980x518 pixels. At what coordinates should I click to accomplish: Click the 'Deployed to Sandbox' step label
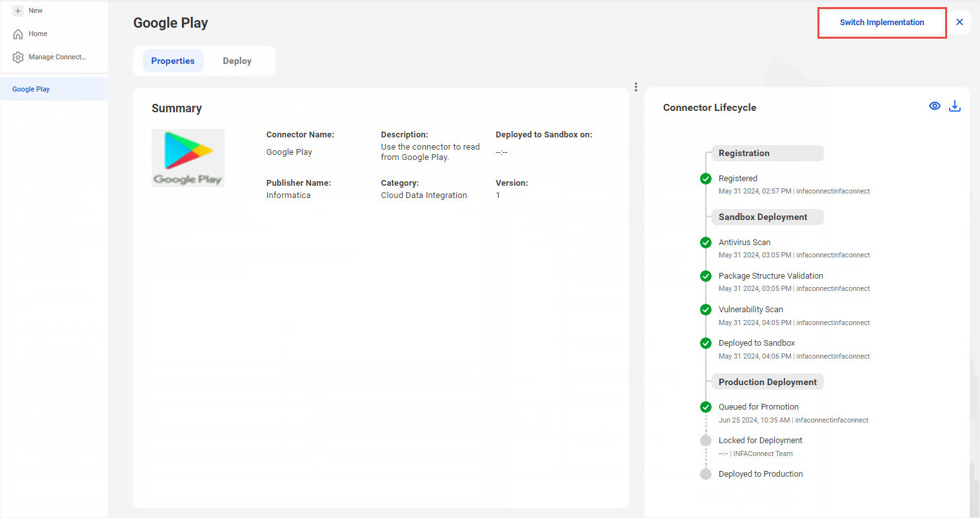[x=757, y=343]
